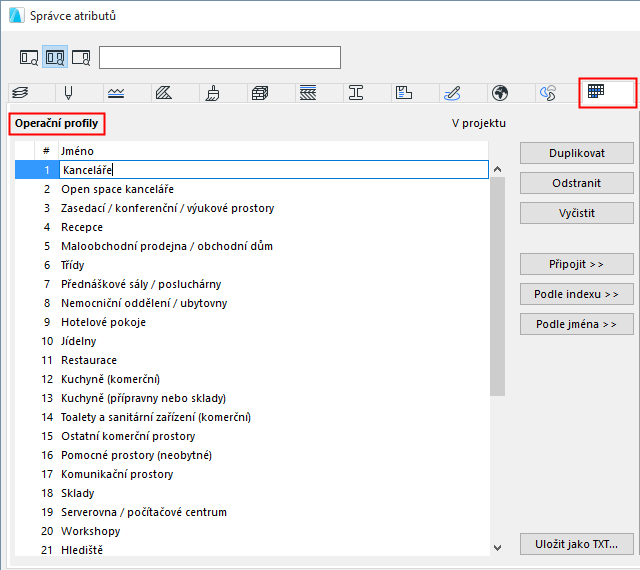The image size is (640, 570).
Task: Click Podle indexu >> button
Action: coord(576,294)
